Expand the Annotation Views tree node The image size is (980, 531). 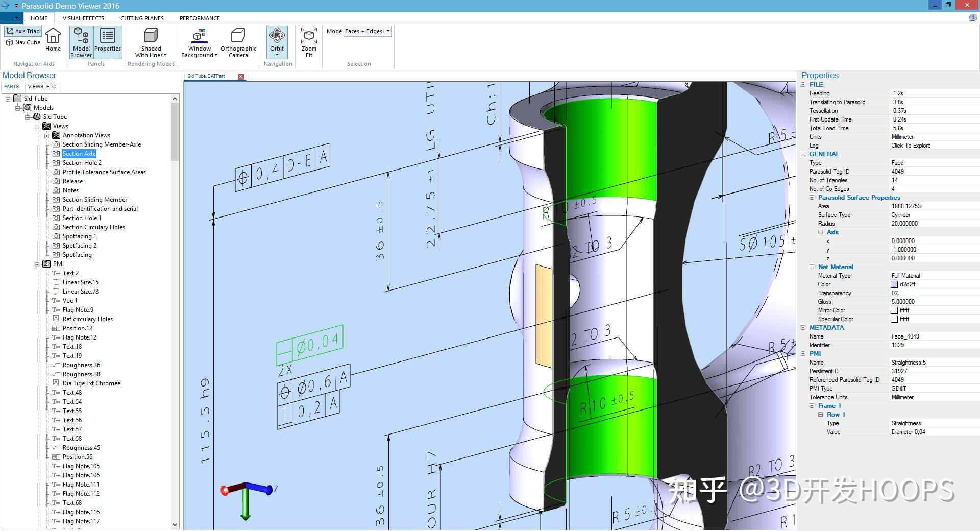tap(46, 135)
